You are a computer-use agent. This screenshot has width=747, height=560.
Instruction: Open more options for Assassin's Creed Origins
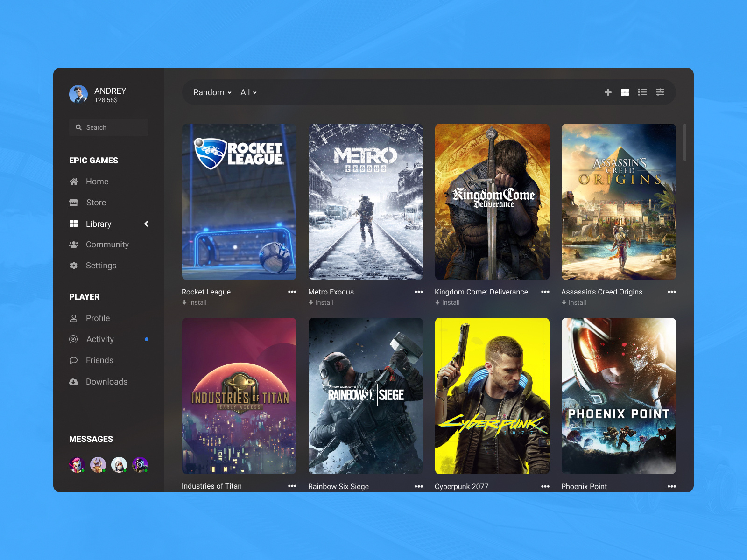point(672,292)
